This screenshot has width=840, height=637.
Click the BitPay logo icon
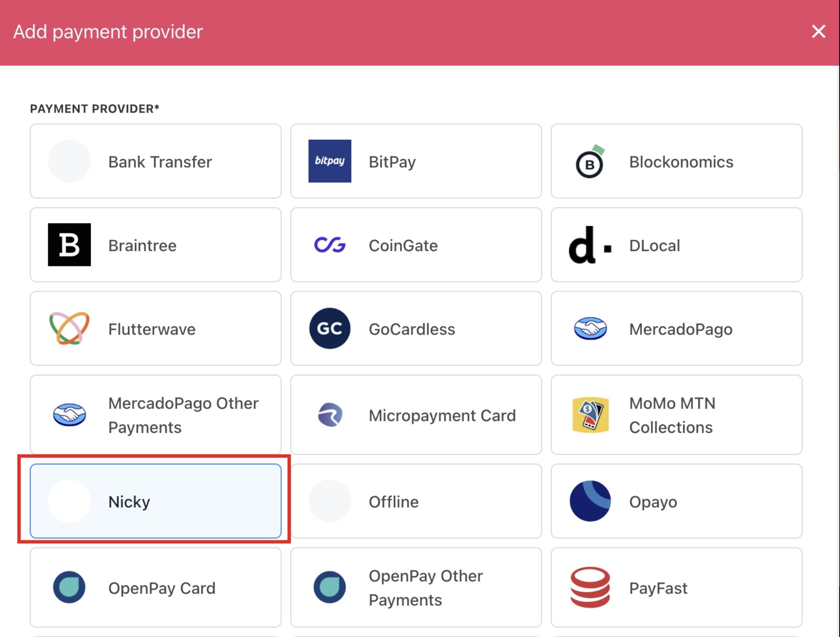(330, 161)
